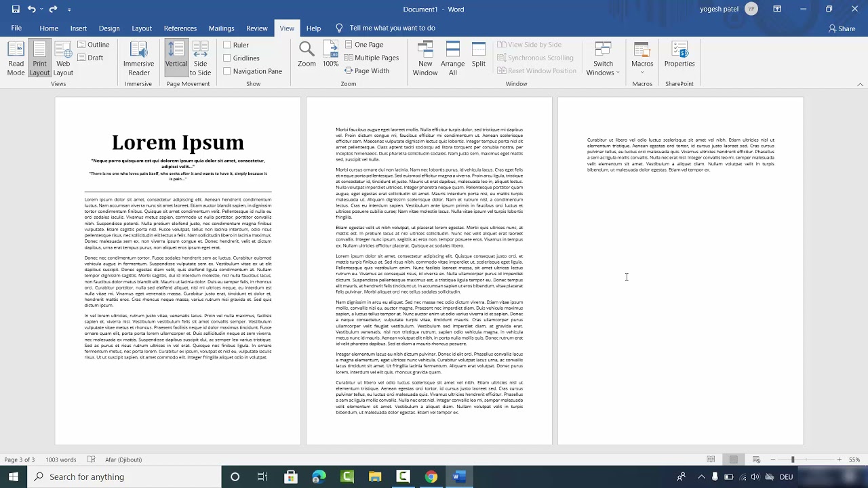Screen dimensions: 868x488
Task: Collapse the ribbon with chevron
Action: (861, 84)
